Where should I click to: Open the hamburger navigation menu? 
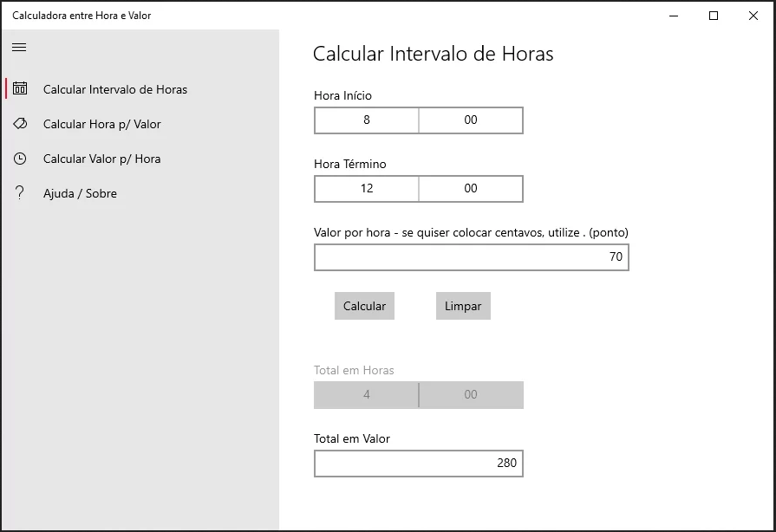[19, 48]
